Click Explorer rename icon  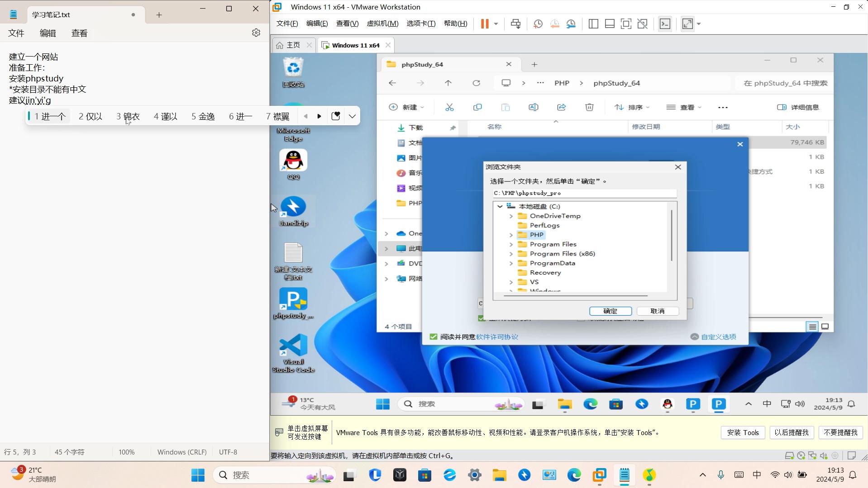[x=534, y=107]
